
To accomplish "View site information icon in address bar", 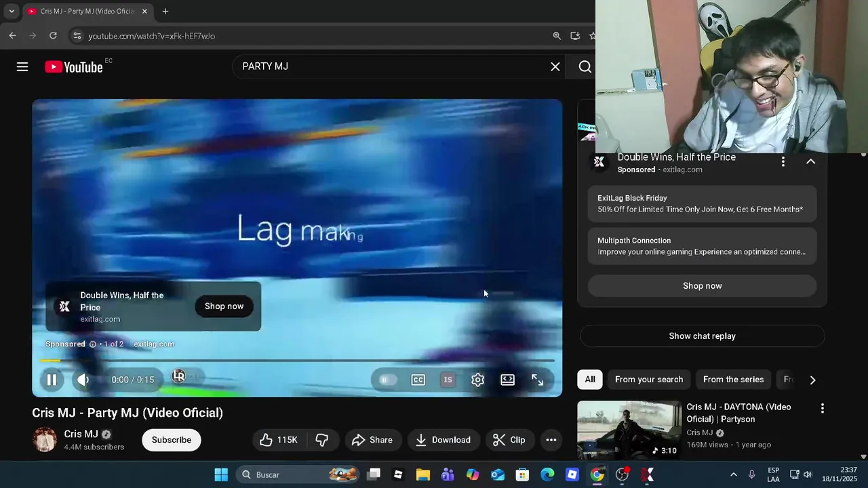I will (x=77, y=36).
